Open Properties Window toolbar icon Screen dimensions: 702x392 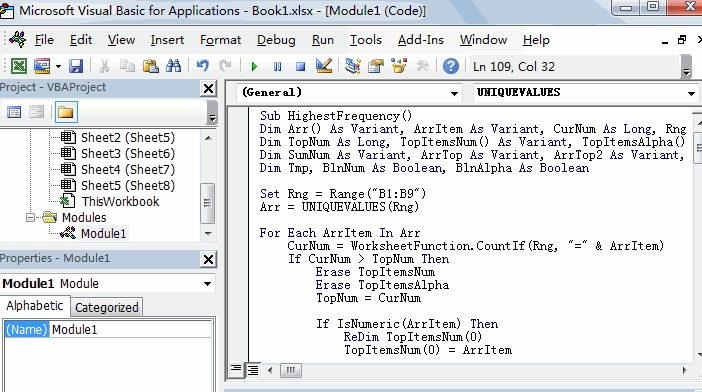pyautogui.click(x=376, y=66)
